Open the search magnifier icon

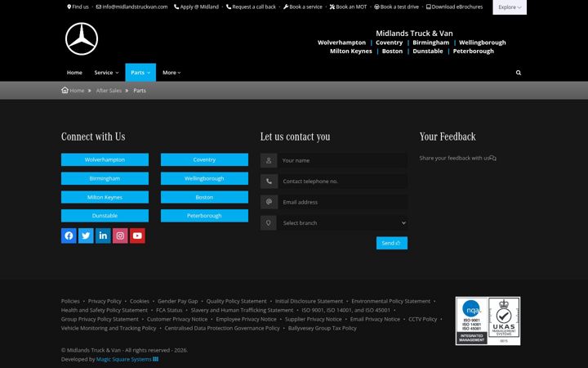point(519,73)
